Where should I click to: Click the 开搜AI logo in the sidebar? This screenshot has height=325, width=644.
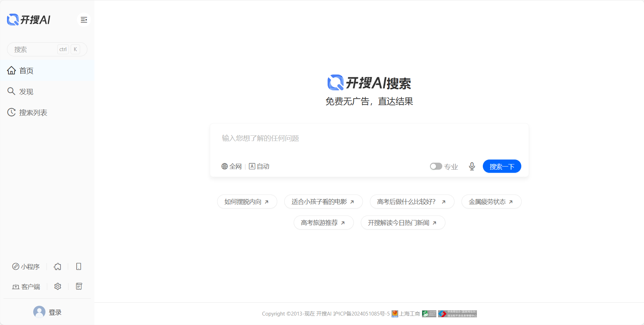tap(28, 20)
